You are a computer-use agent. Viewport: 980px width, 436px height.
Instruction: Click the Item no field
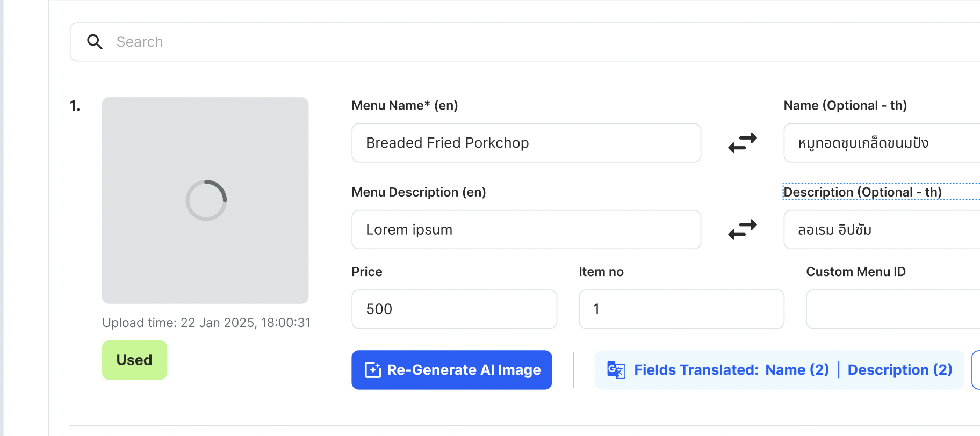coord(681,309)
